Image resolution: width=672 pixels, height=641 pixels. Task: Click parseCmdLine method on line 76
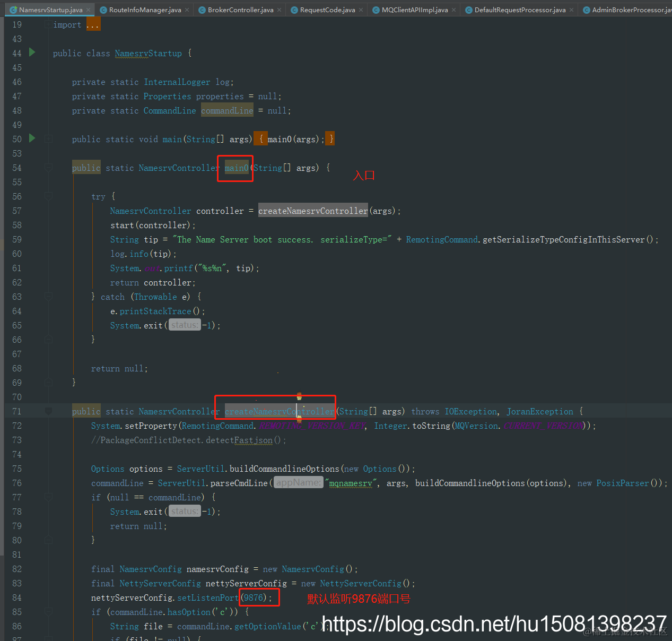[239, 483]
